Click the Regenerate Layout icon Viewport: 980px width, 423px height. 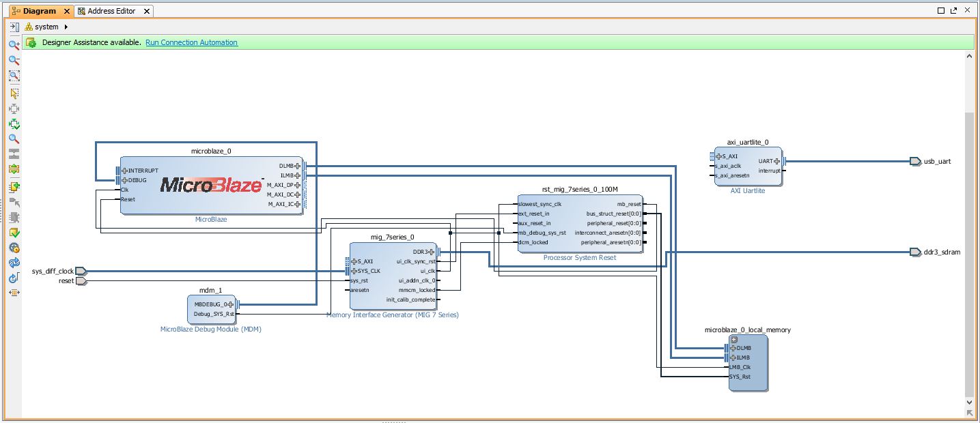pyautogui.click(x=14, y=263)
